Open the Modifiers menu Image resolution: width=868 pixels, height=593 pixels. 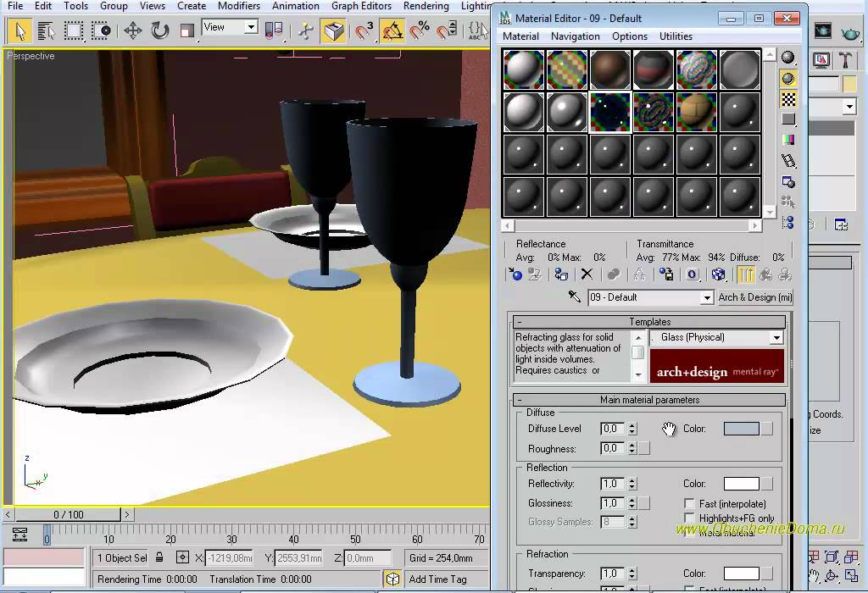click(239, 6)
